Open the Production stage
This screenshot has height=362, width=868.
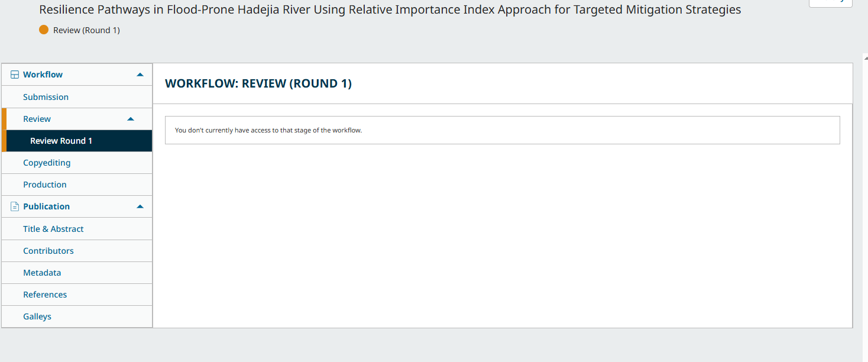click(x=44, y=185)
